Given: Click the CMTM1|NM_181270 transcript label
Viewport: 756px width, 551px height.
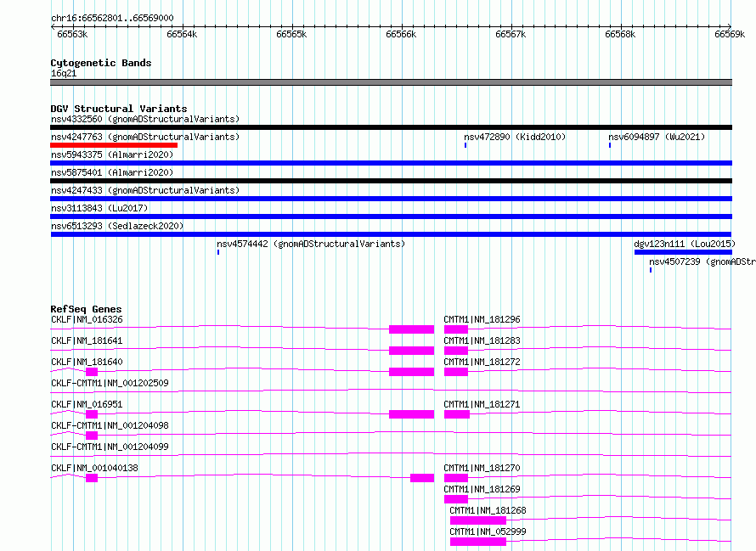Looking at the screenshot, I should tap(482, 468).
